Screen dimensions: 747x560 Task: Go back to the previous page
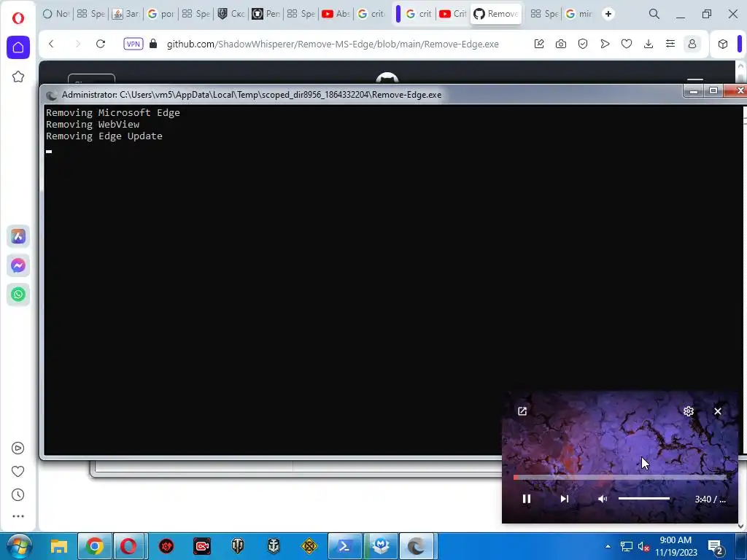click(x=52, y=44)
